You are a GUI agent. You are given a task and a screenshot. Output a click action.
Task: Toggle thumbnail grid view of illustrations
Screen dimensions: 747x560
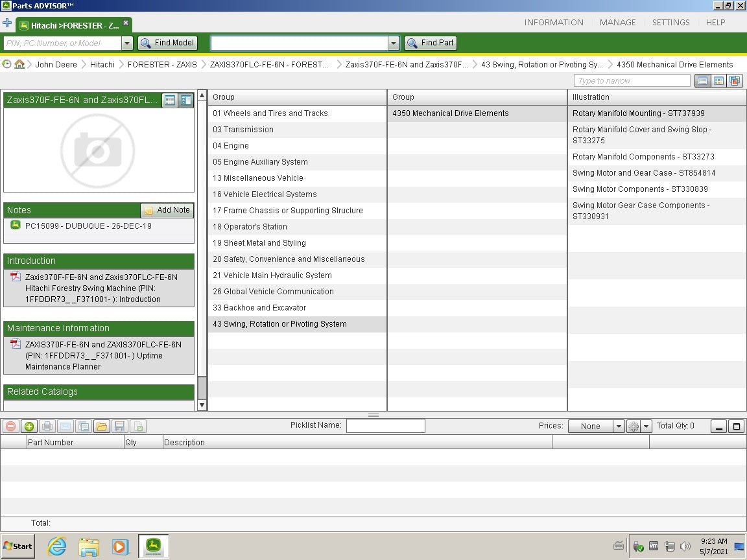(x=718, y=81)
